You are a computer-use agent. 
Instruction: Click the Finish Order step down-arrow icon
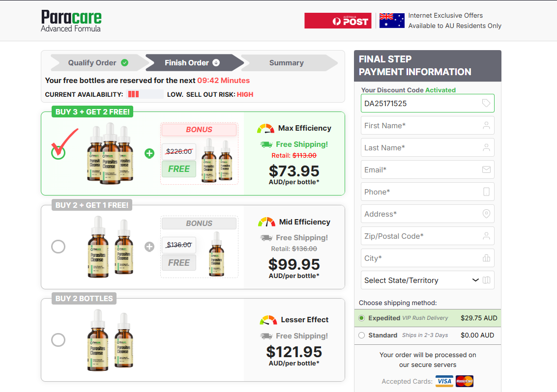coord(216,63)
